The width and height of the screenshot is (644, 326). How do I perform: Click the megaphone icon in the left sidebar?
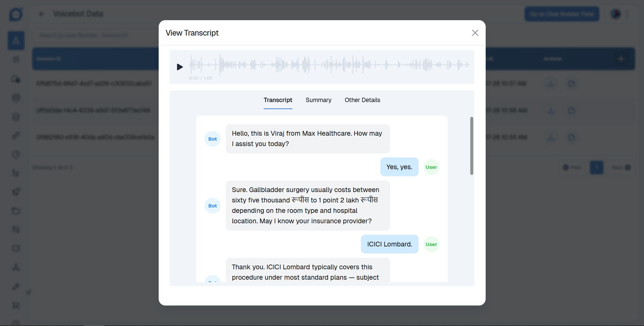pos(16,192)
